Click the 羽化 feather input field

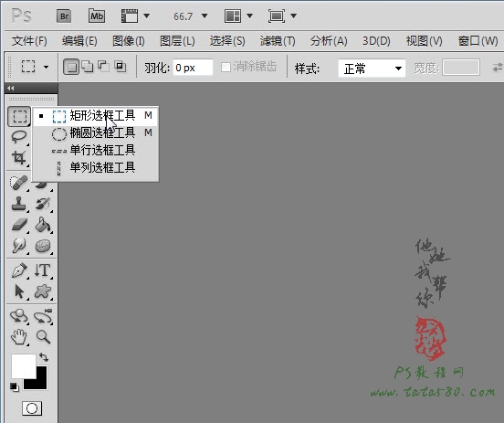click(193, 68)
